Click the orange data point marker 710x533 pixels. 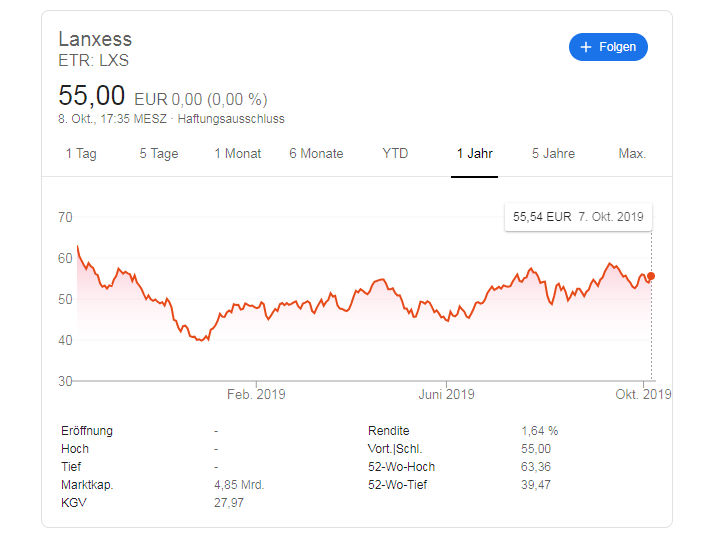pos(651,276)
